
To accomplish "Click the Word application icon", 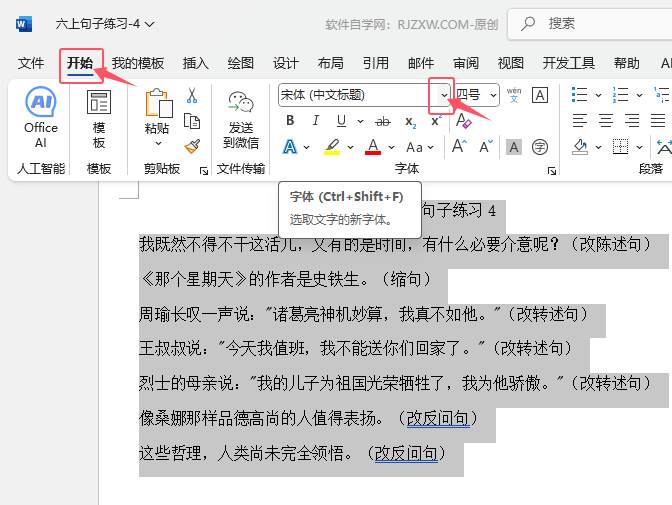I will coord(24,24).
